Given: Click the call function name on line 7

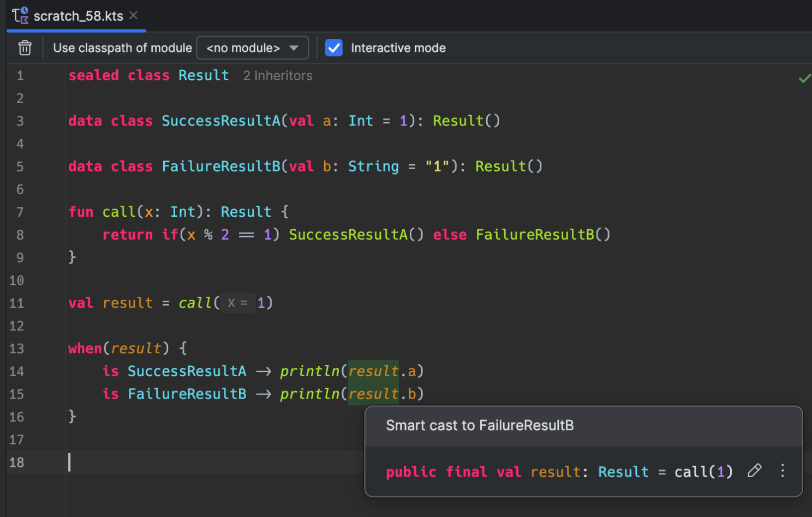Looking at the screenshot, I should tap(118, 212).
